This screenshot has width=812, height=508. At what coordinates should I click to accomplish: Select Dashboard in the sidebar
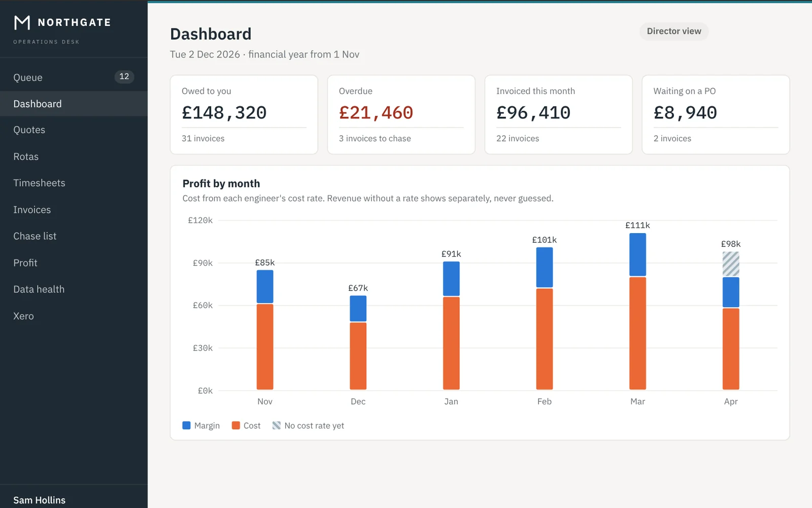pos(74,104)
